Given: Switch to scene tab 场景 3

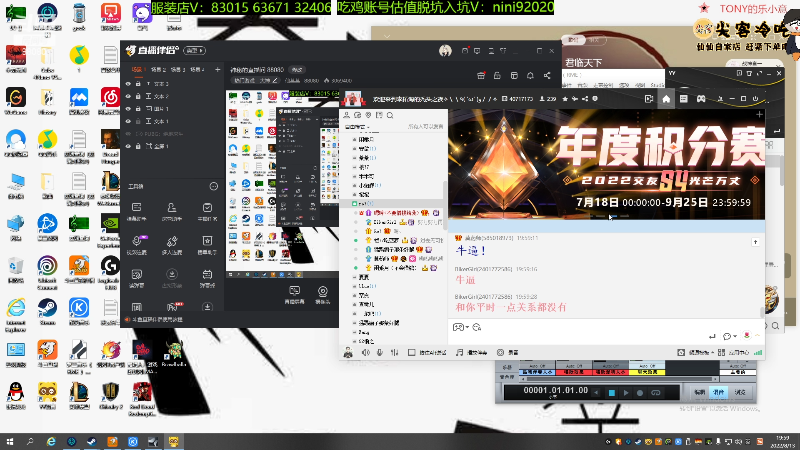Looking at the screenshot, I should (178, 69).
